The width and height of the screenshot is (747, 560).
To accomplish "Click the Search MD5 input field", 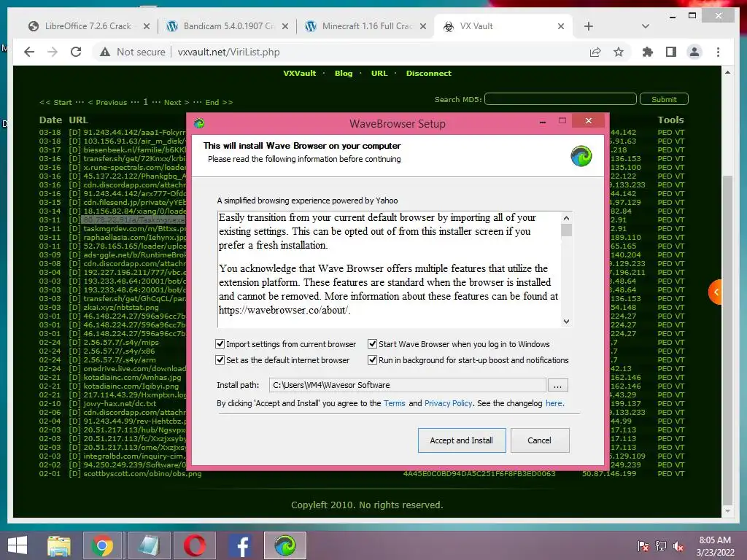I will (x=560, y=99).
